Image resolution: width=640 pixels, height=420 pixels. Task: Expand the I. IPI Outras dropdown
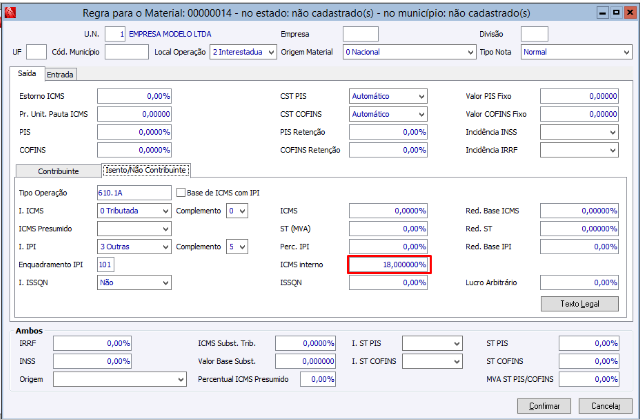click(134, 247)
